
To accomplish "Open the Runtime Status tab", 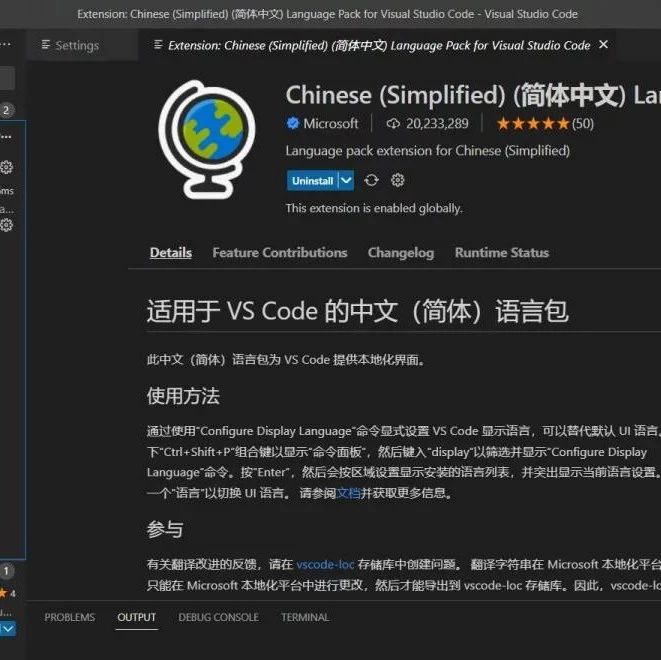I will coord(502,252).
